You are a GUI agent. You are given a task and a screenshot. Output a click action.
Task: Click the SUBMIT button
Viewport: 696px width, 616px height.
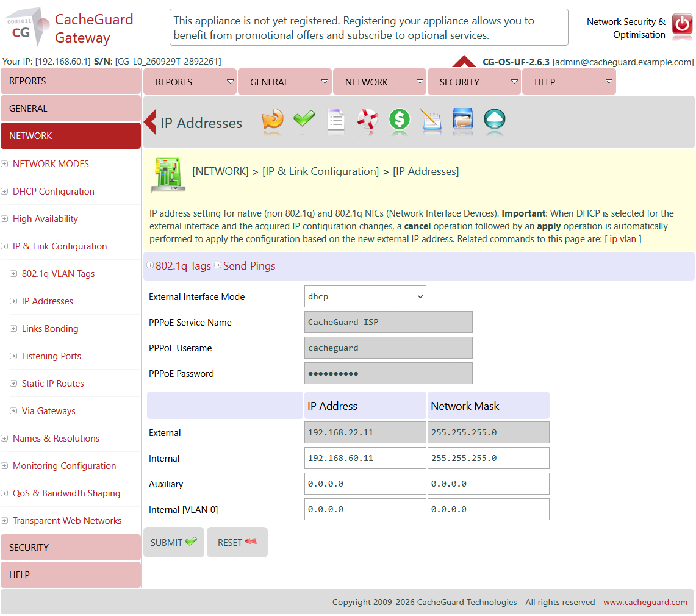click(x=174, y=542)
